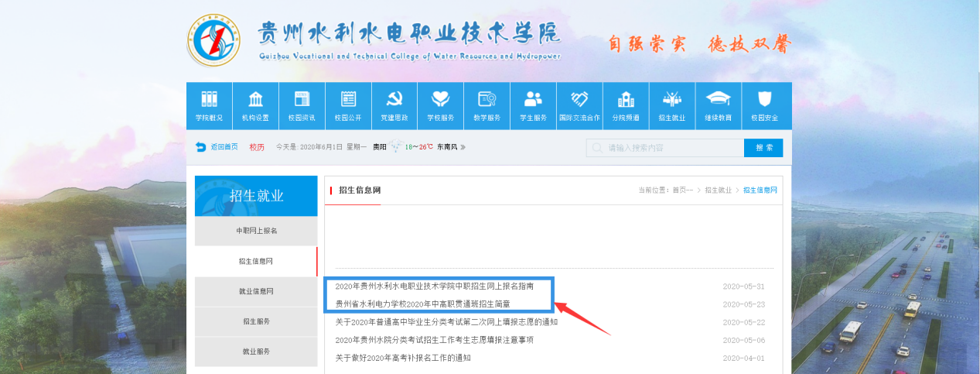Select 招生服务 from the sidebar menu
Screen dimensions: 980x374
(256, 321)
